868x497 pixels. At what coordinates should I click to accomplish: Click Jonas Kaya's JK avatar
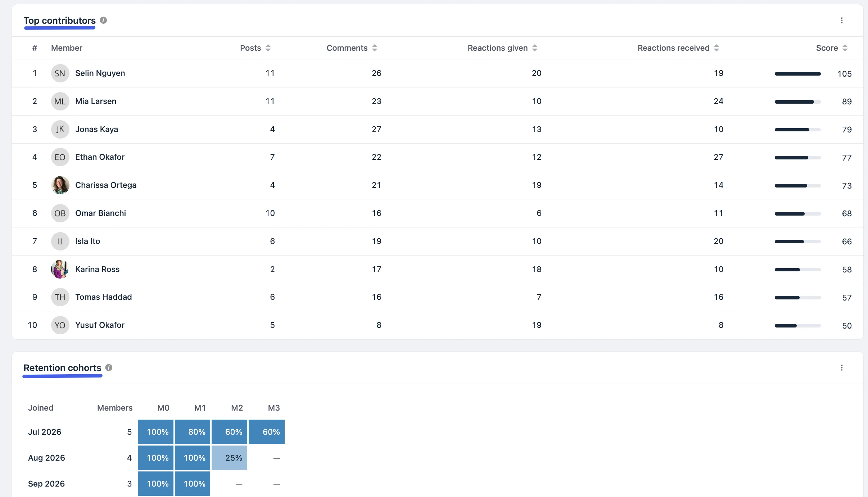(x=60, y=129)
